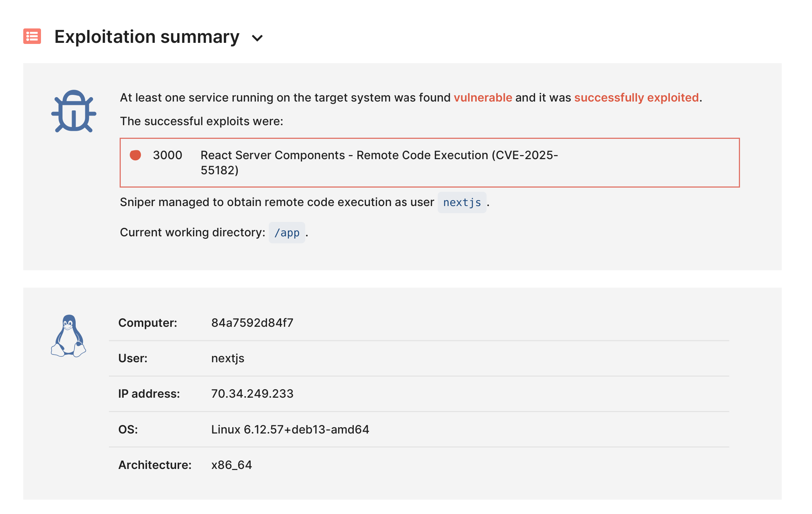Click the IP address 70.34.249.233

tap(252, 394)
